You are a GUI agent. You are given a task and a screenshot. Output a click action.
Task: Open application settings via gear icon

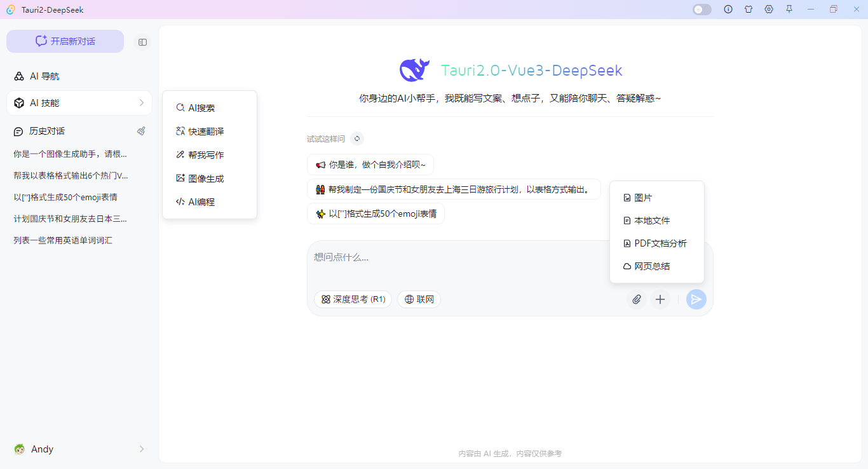[x=769, y=9]
